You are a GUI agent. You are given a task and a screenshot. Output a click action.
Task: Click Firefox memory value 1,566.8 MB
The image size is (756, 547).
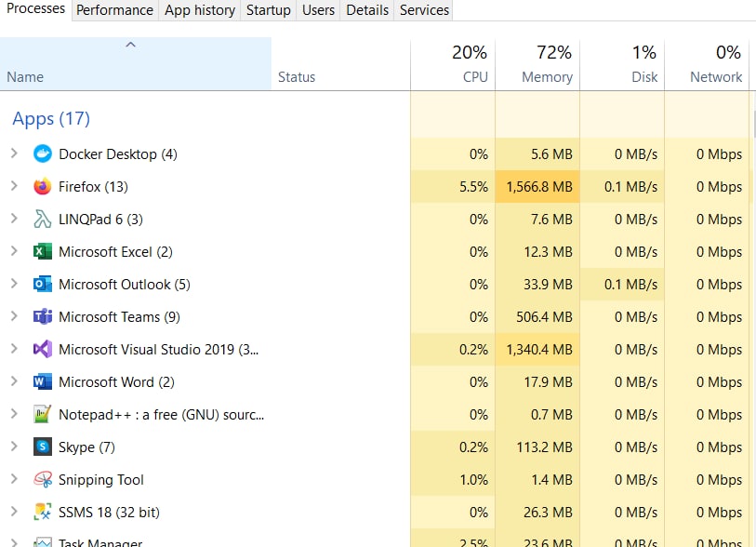pos(539,187)
